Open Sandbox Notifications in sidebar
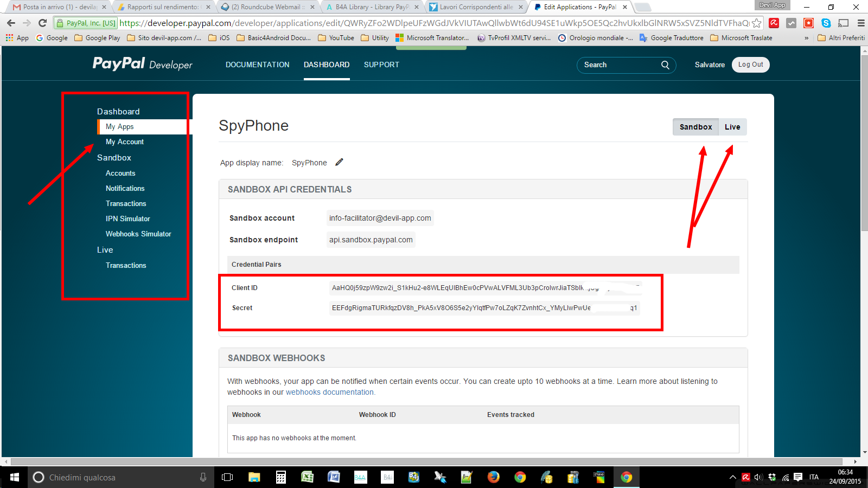The image size is (868, 488). 125,188
